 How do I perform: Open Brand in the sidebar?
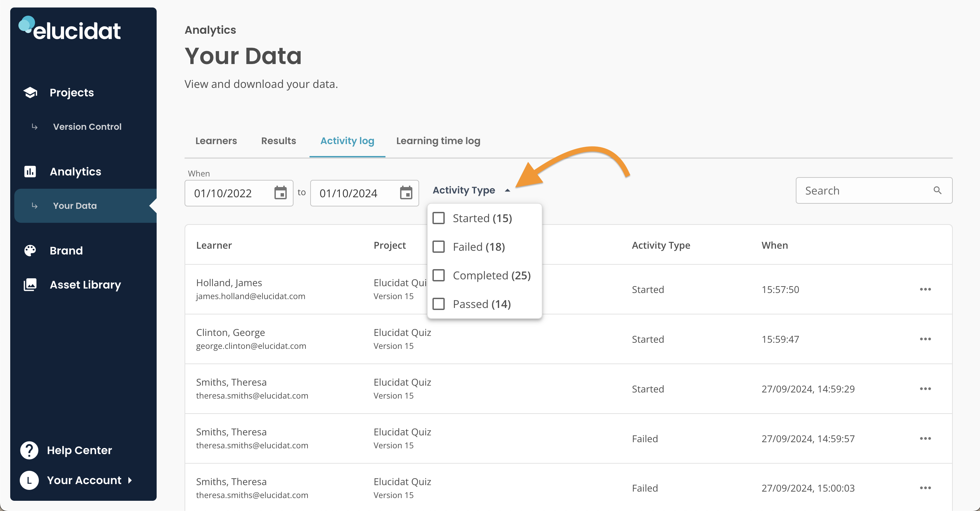point(66,250)
